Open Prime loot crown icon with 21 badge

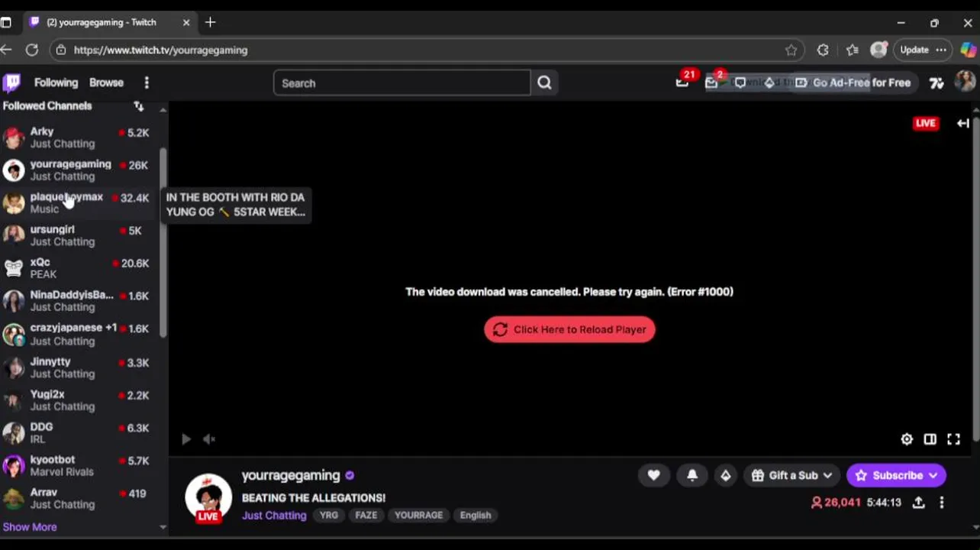coord(682,82)
